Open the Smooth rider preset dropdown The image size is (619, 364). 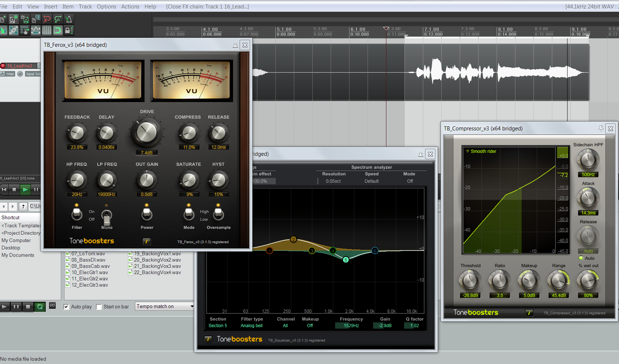(481, 151)
